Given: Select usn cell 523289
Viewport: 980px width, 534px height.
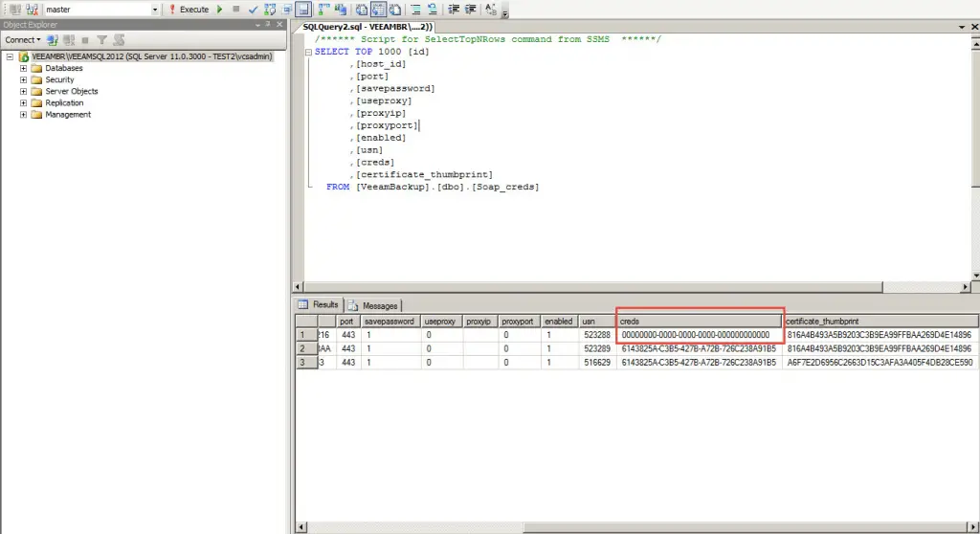Looking at the screenshot, I should pos(597,349).
